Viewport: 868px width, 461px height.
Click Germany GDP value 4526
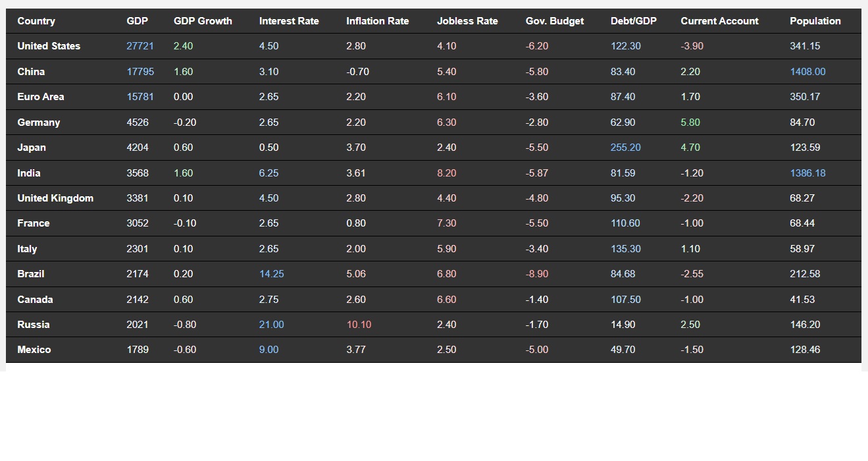tap(138, 122)
